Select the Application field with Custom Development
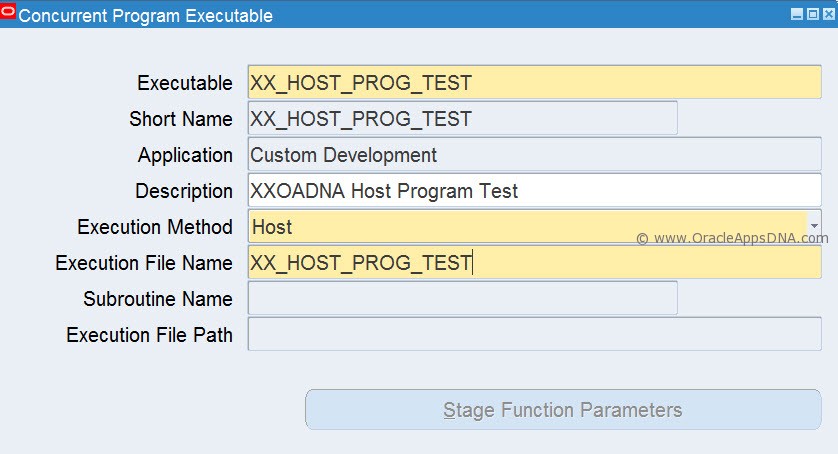This screenshot has height=454, width=838. [x=534, y=155]
